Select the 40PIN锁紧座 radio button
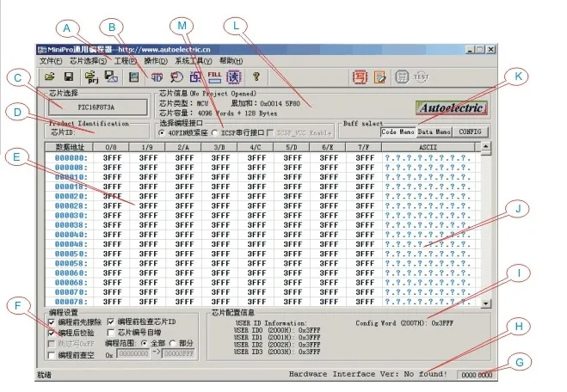This screenshot has height=392, width=567. click(x=162, y=133)
